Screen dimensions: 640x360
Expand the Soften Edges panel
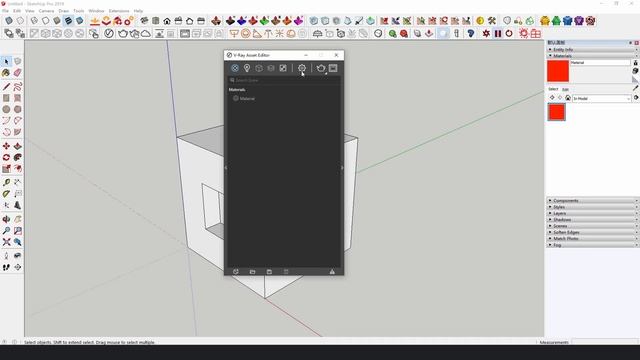(592, 232)
